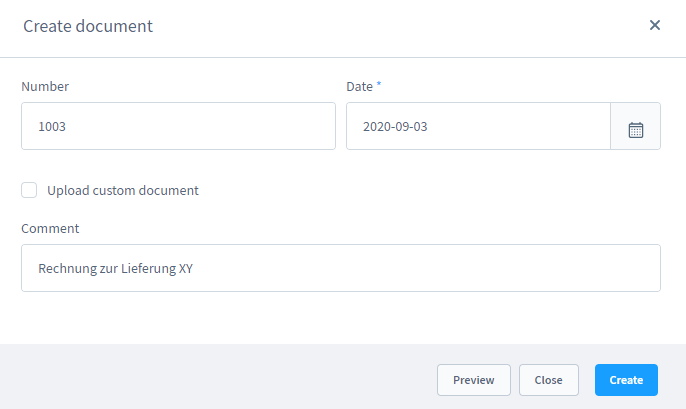686x409 pixels.
Task: Open the calendar date picker
Action: coord(635,127)
